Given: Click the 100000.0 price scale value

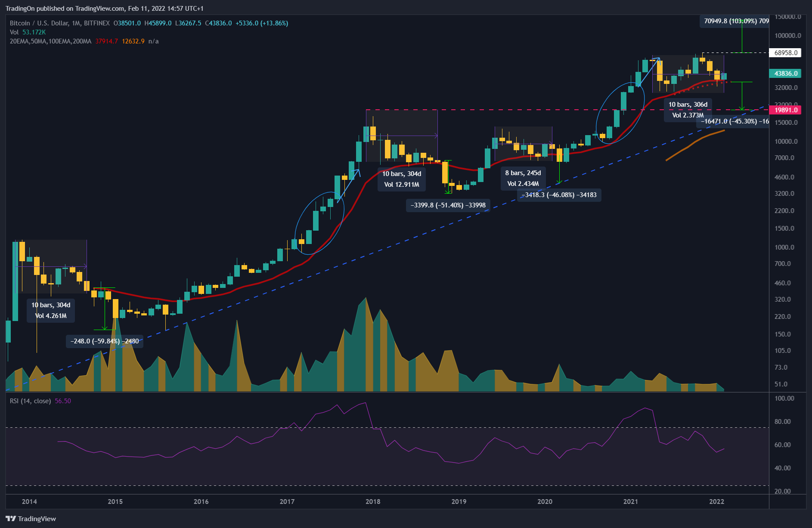Looking at the screenshot, I should [x=788, y=36].
